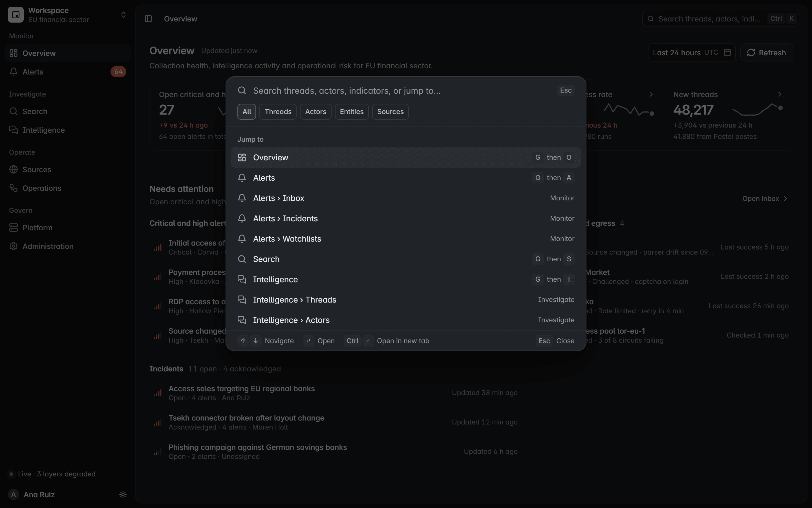This screenshot has height=508, width=812.
Task: Expand the New threads card chevron
Action: 780,95
